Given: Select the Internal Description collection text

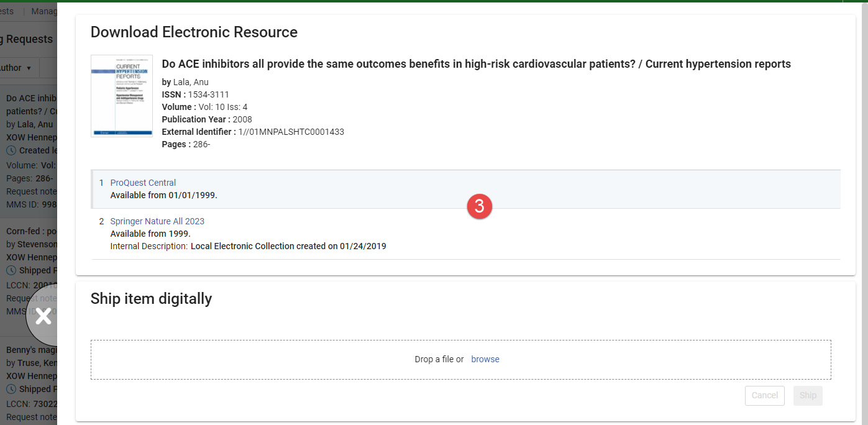Looking at the screenshot, I should click(x=288, y=246).
